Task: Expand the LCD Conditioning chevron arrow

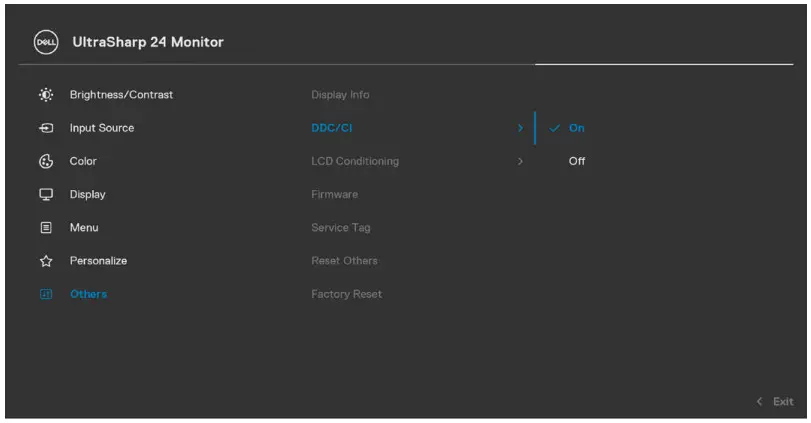Action: pyautogui.click(x=520, y=161)
